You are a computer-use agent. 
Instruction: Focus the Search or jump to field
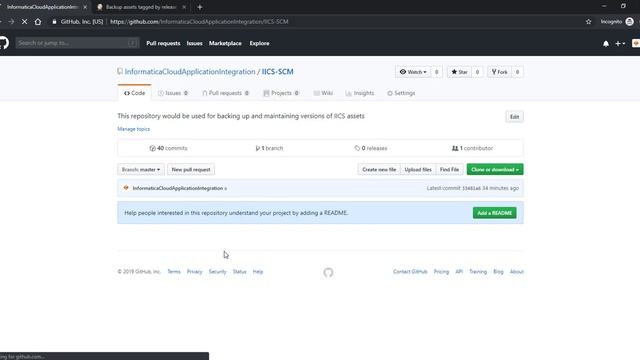(77, 43)
